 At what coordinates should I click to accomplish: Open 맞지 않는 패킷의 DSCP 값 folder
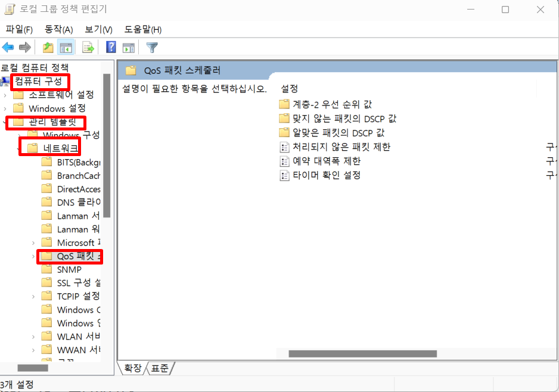(x=344, y=119)
